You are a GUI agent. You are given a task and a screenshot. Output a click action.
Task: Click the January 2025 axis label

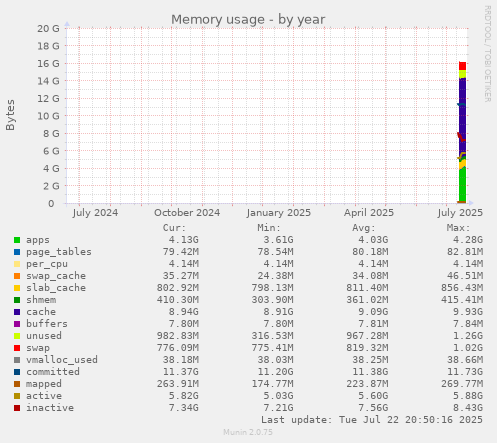tap(279, 213)
